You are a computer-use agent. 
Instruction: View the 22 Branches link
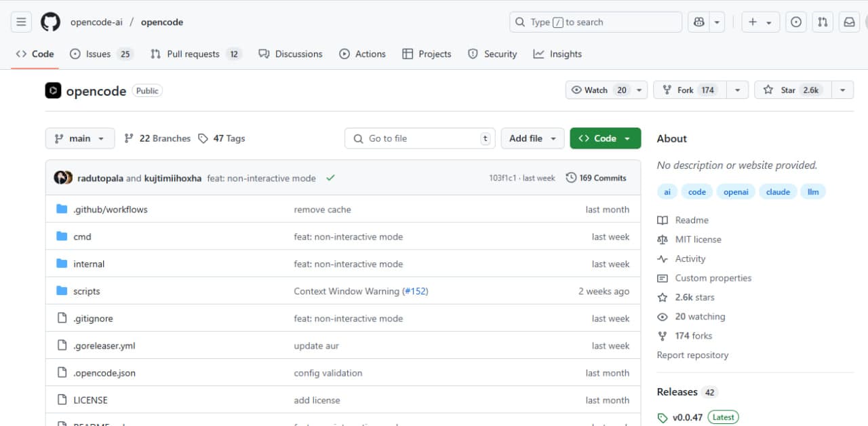[157, 138]
